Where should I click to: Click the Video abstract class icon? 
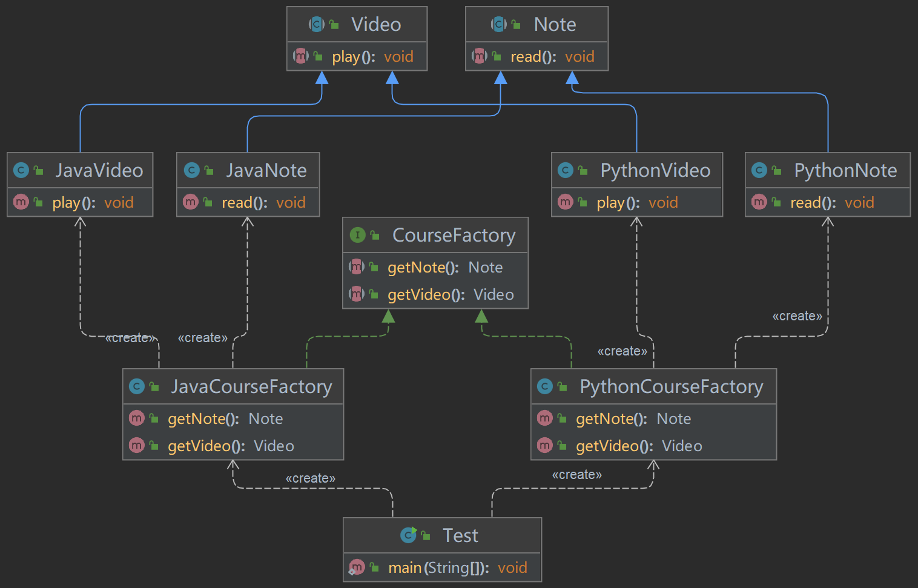(x=317, y=24)
